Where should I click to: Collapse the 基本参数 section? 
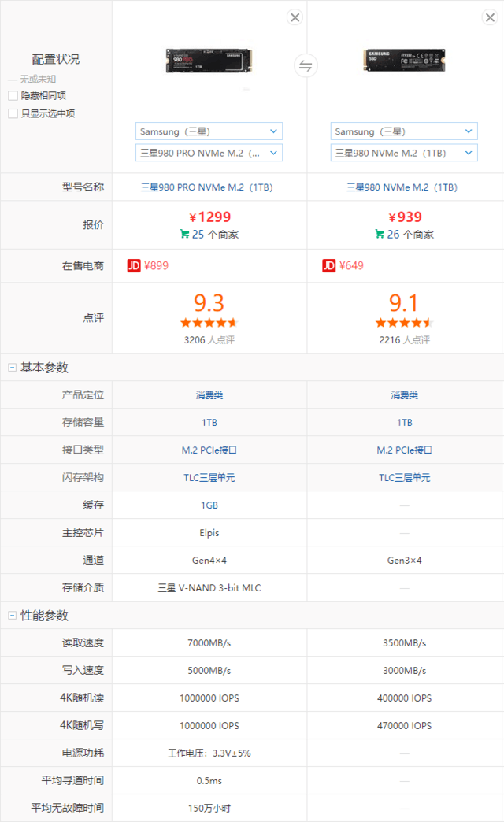(x=12, y=368)
